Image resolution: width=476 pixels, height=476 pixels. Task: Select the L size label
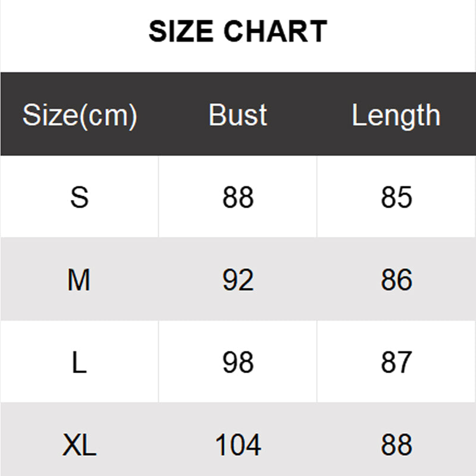point(79,362)
